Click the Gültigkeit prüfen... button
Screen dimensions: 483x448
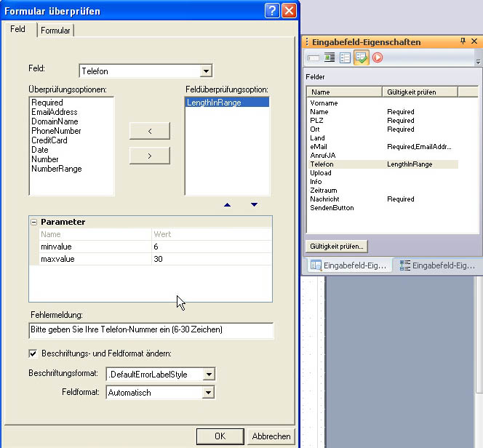(336, 246)
